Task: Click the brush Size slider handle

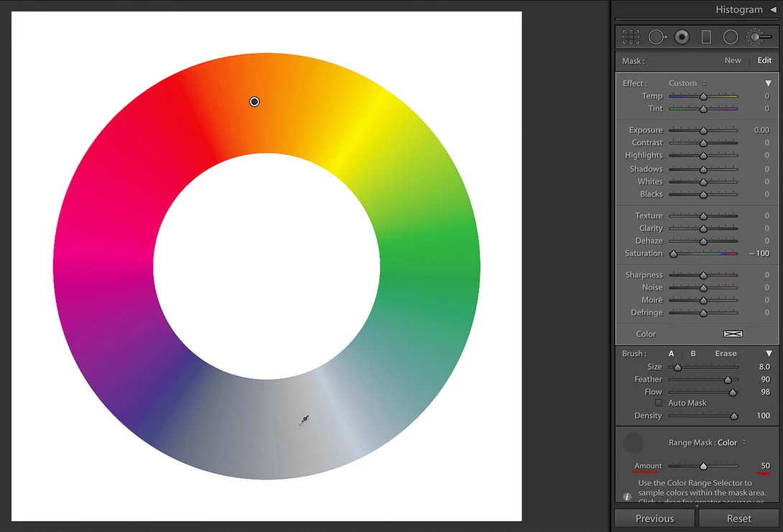Action: pyautogui.click(x=677, y=368)
